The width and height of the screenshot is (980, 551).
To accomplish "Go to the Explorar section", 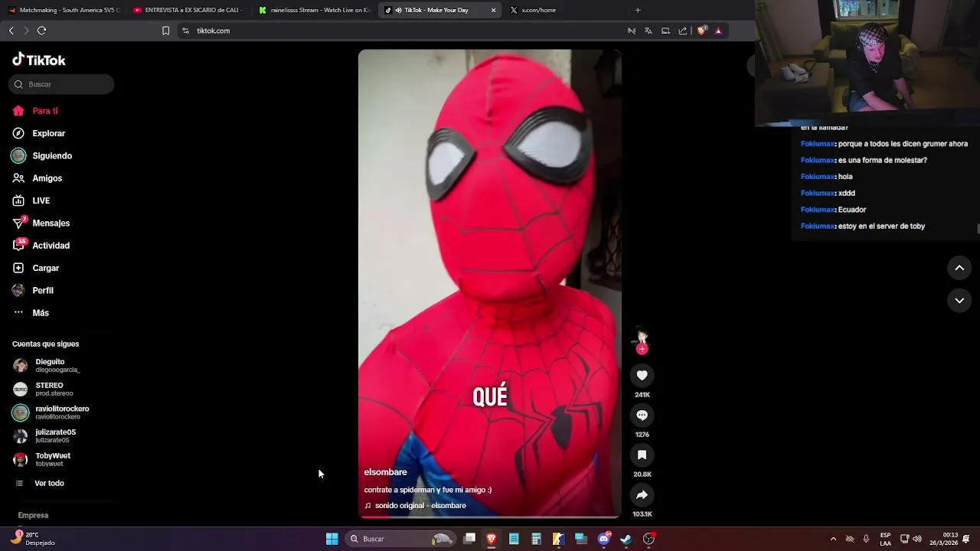I will pos(38,133).
